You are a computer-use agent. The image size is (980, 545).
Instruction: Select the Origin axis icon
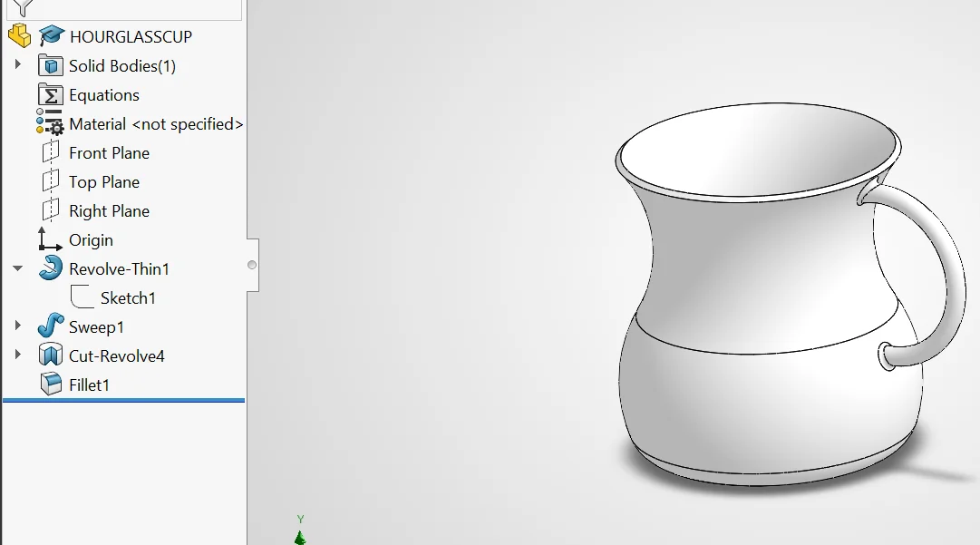pyautogui.click(x=50, y=239)
